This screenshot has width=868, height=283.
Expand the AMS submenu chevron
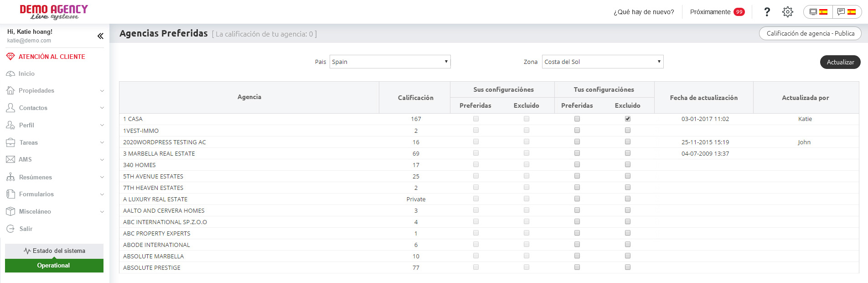(102, 160)
